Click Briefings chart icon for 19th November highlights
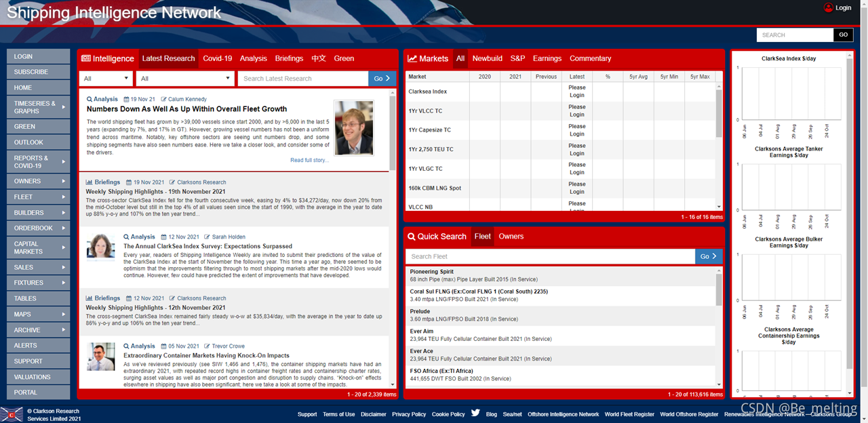This screenshot has height=423, width=868. pos(89,182)
